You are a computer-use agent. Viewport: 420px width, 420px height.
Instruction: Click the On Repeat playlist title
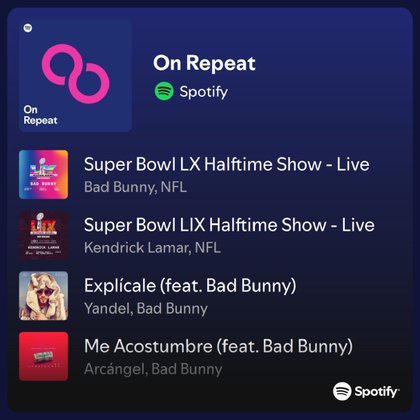(x=204, y=63)
